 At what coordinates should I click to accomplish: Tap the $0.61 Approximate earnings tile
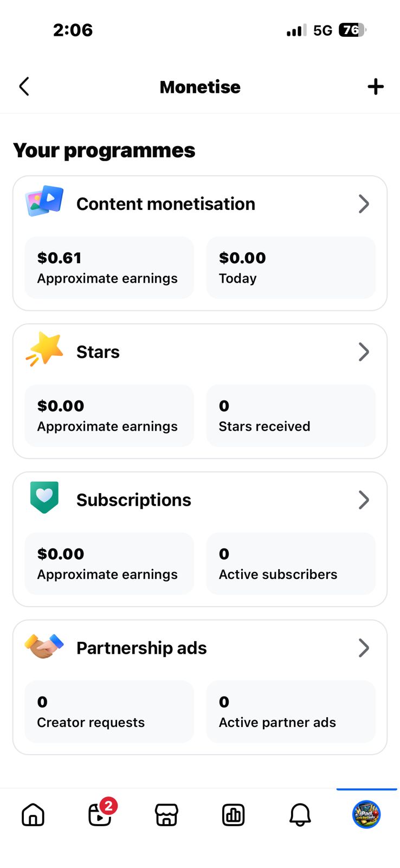(x=109, y=267)
